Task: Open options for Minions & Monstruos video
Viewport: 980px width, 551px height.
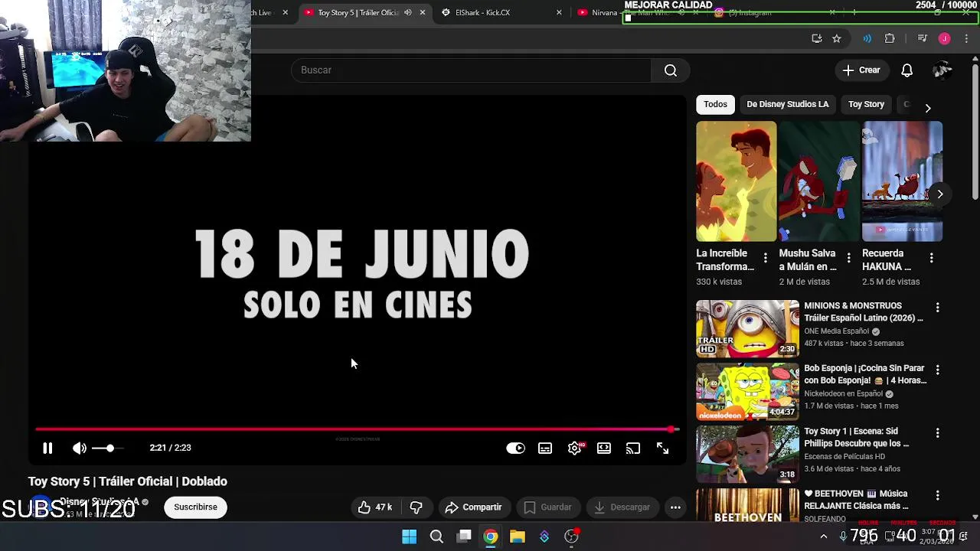Action: point(937,308)
